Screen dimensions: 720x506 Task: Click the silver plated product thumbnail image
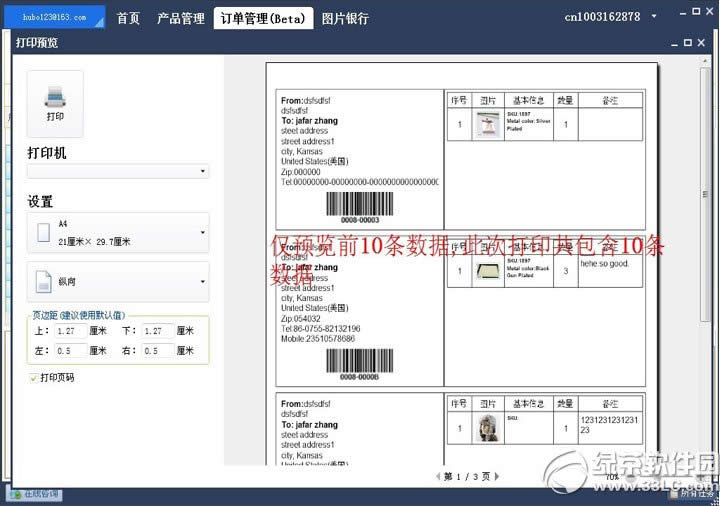[x=487, y=125]
